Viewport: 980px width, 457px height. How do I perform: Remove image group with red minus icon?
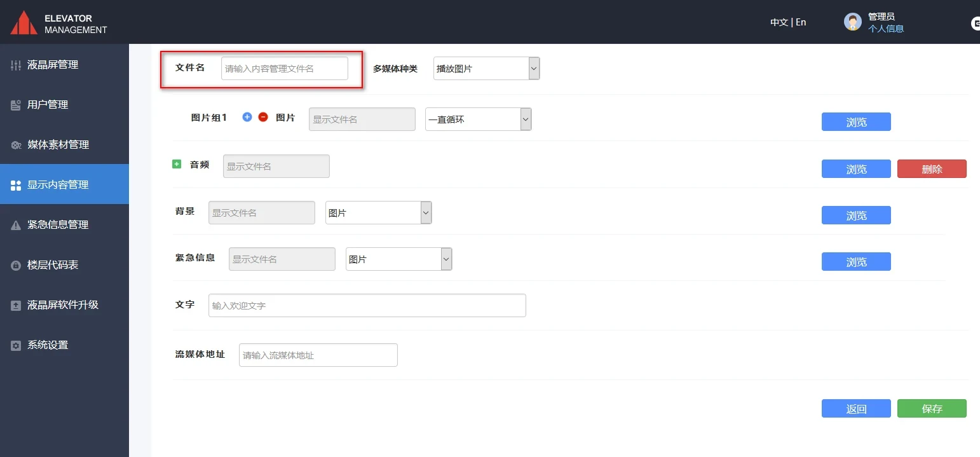pos(263,117)
